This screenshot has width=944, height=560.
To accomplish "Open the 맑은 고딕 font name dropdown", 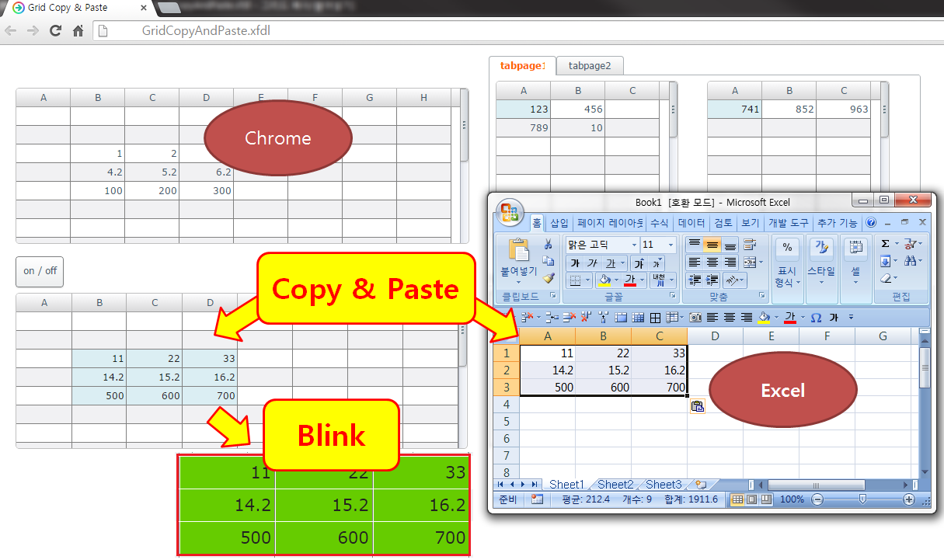I will pos(635,245).
